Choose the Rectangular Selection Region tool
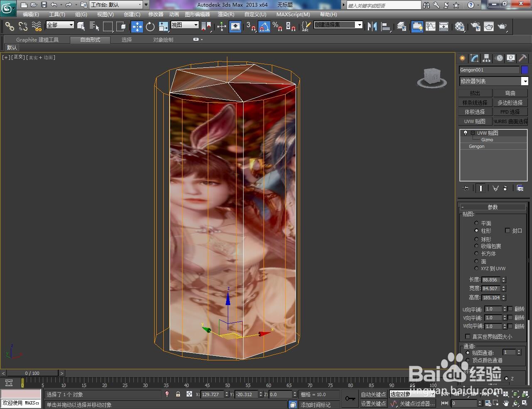The height and width of the screenshot is (409, 532). click(x=108, y=27)
